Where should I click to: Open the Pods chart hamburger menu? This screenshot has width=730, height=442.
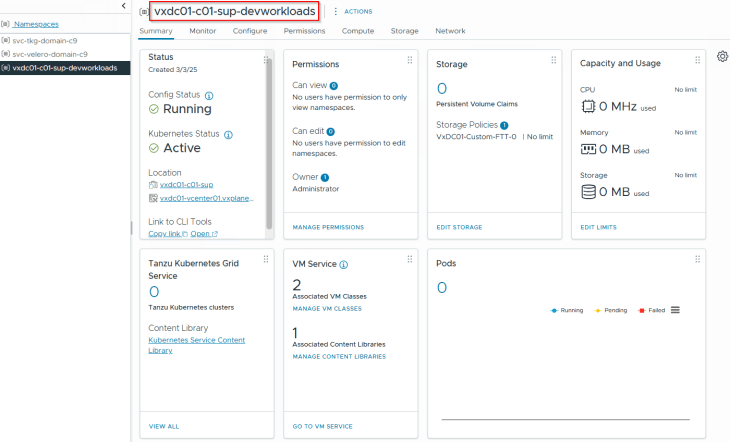[x=675, y=310]
